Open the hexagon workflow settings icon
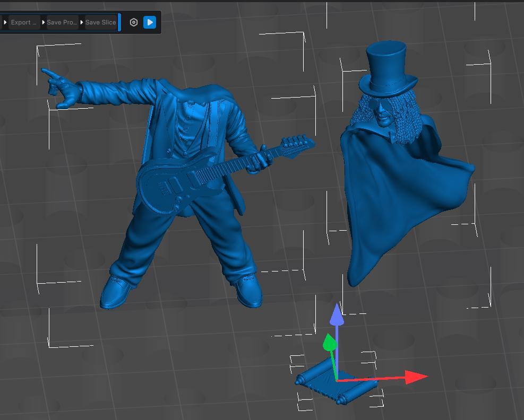Image resolution: width=524 pixels, height=420 pixels. click(x=134, y=22)
